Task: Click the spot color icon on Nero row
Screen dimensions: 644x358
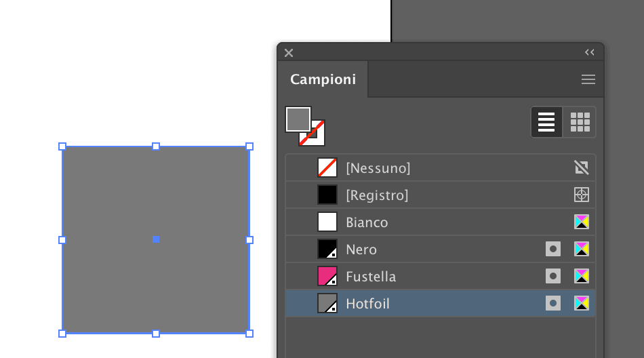Action: tap(553, 250)
